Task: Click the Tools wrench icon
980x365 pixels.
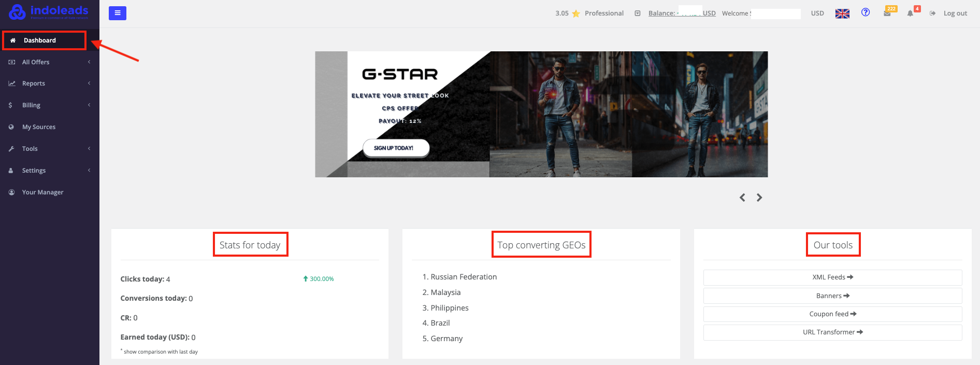Action: 11,149
